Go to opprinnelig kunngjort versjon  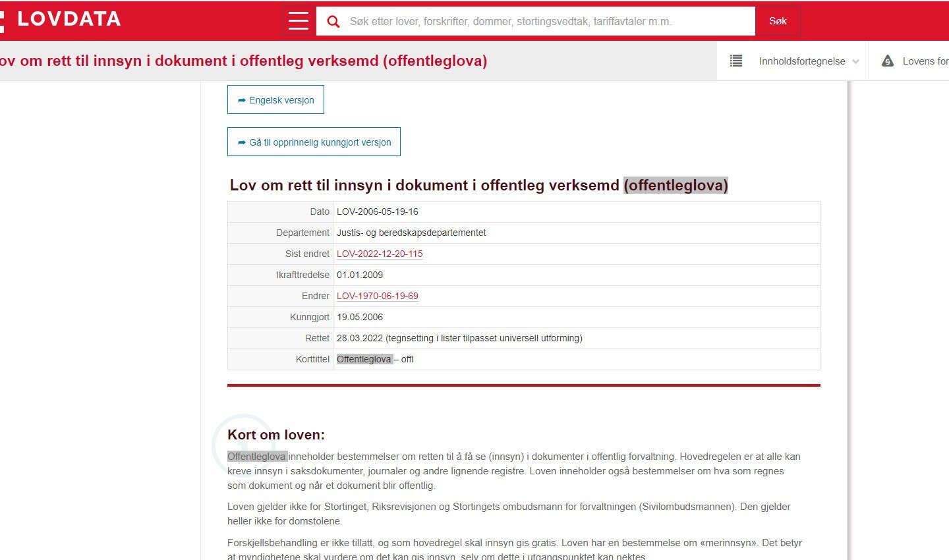(x=314, y=142)
